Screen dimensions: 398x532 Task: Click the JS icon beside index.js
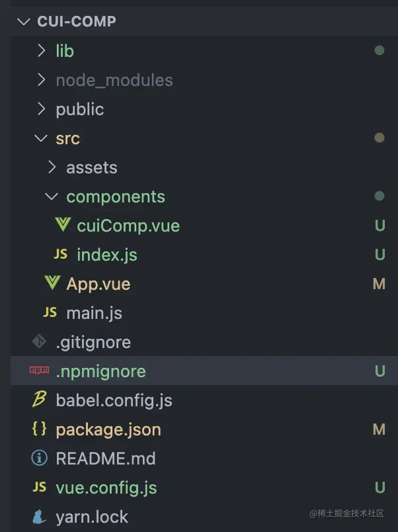click(x=61, y=255)
